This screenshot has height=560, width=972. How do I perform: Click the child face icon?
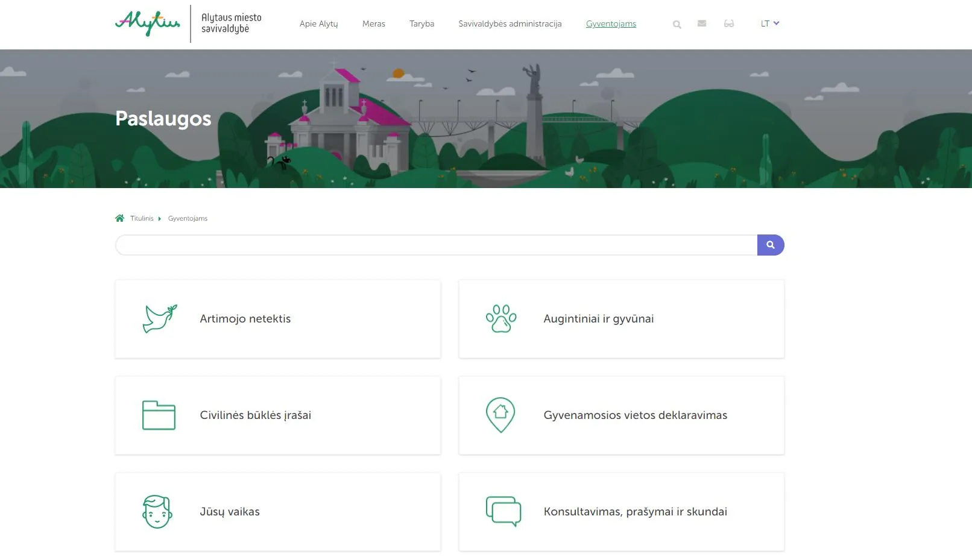tap(157, 512)
